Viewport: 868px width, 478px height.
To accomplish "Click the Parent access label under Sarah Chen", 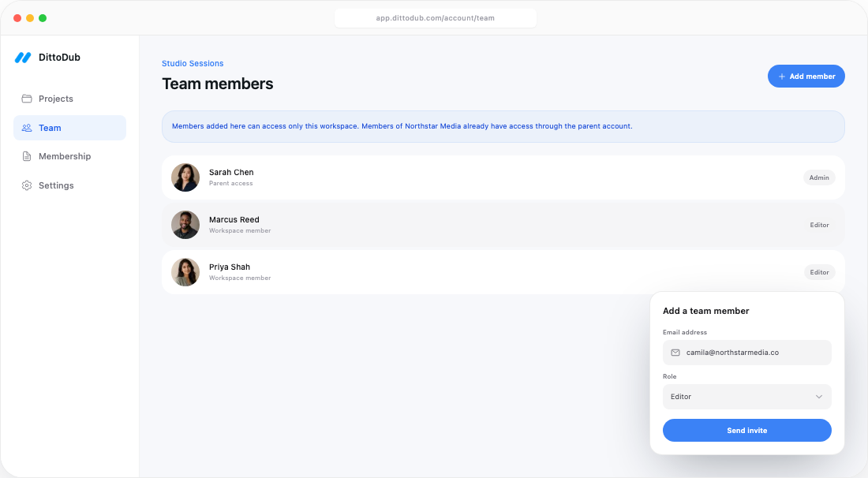I will point(231,183).
